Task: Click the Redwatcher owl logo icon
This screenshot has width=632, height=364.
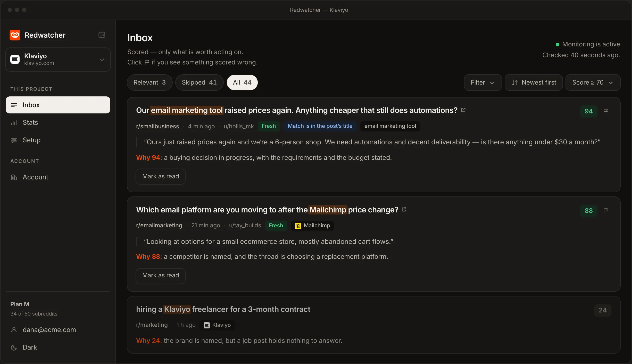Action: [x=15, y=35]
